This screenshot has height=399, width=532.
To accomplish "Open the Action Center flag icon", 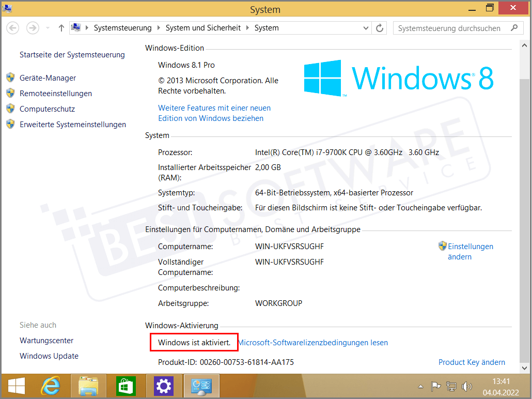I will 436,386.
